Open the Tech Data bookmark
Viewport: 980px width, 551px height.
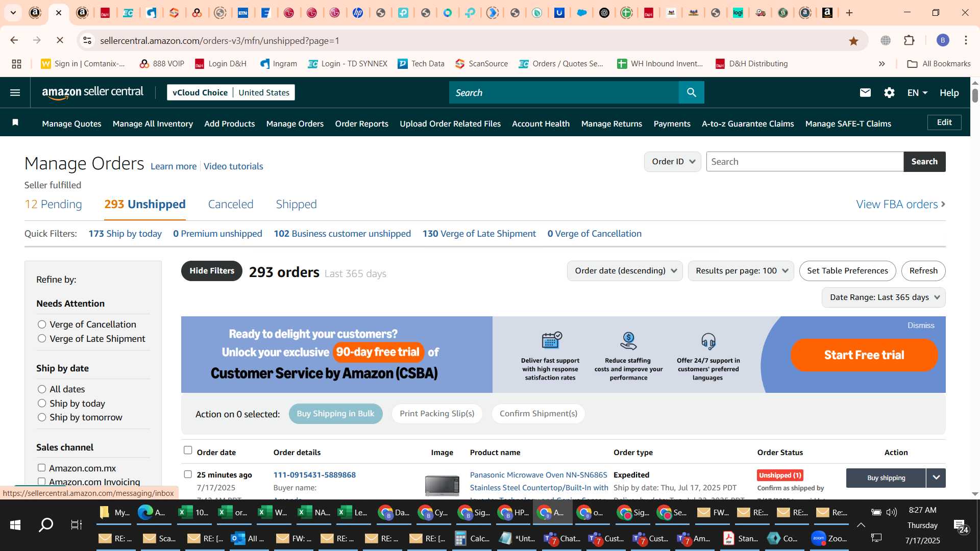[x=421, y=64]
